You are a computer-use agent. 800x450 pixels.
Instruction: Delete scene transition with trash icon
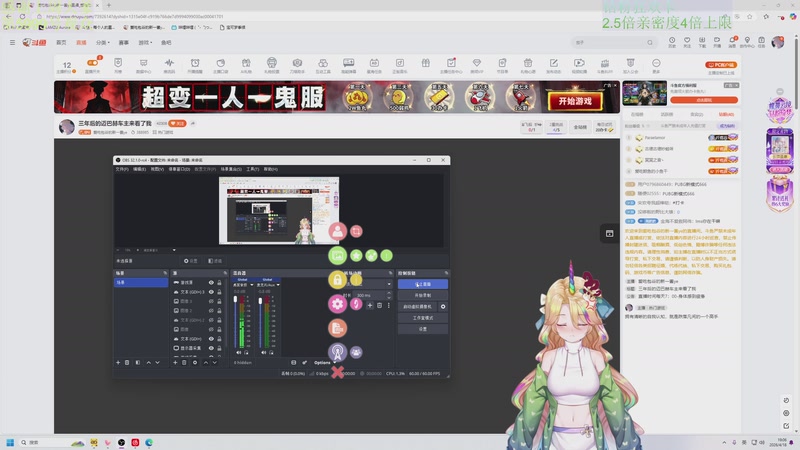coord(379,306)
